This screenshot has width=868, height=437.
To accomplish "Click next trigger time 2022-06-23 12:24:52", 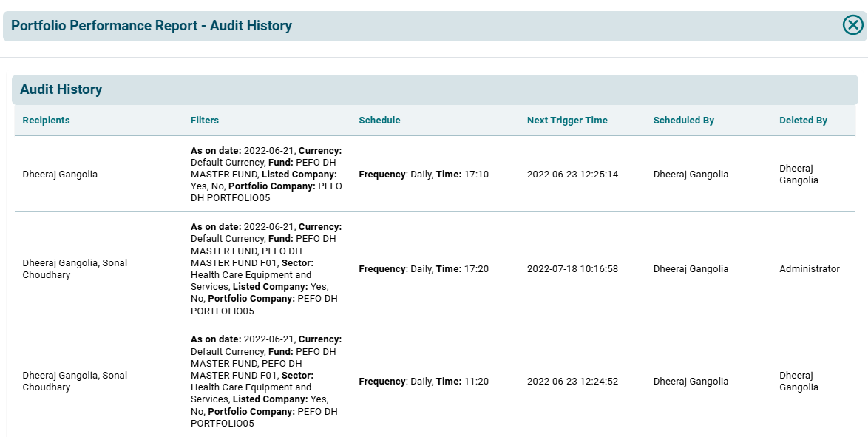I will (x=572, y=382).
